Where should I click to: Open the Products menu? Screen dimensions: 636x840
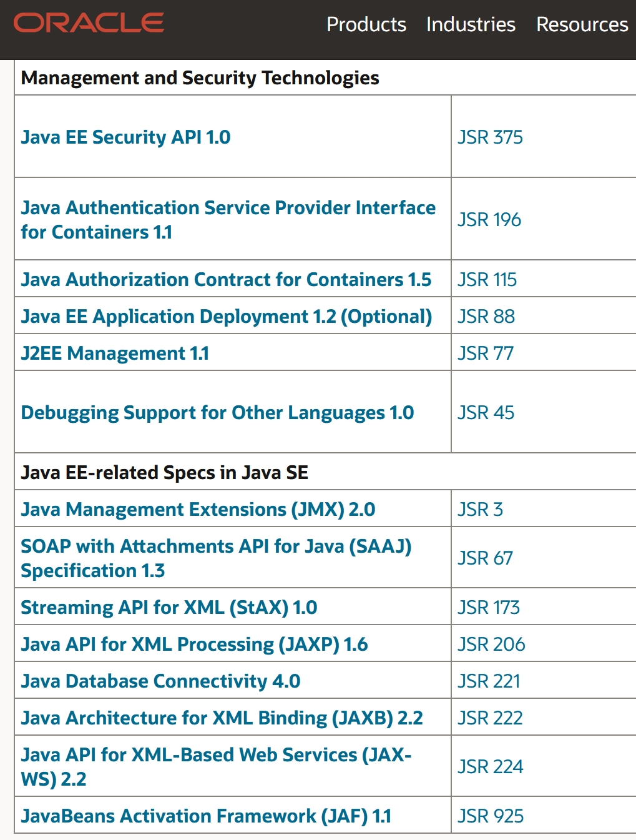[366, 24]
